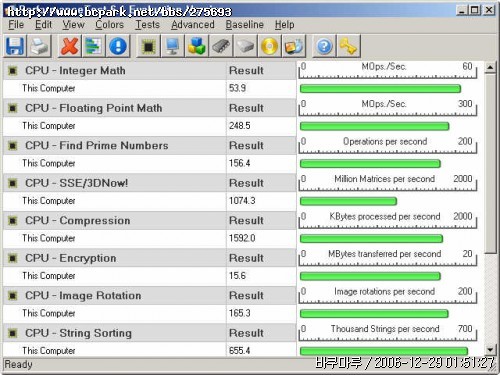This screenshot has width=500, height=375.
Task: Click This Computer under CPU - Integer Math
Action: click(x=49, y=88)
